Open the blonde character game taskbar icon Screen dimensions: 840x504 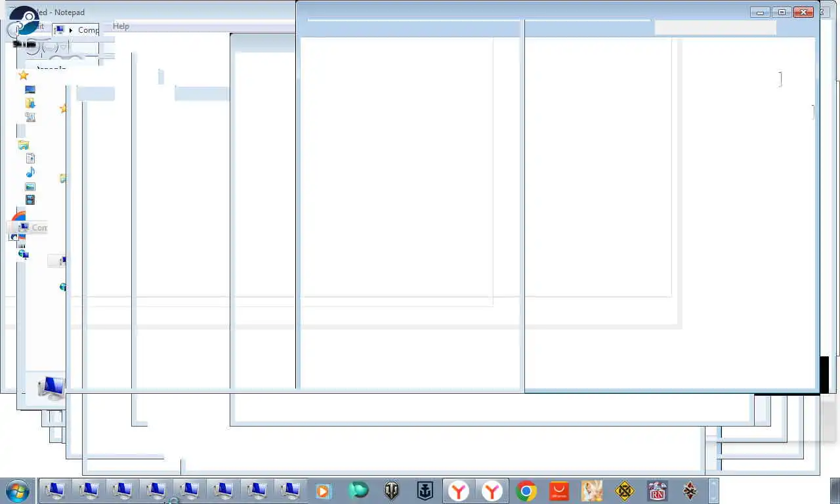(592, 491)
